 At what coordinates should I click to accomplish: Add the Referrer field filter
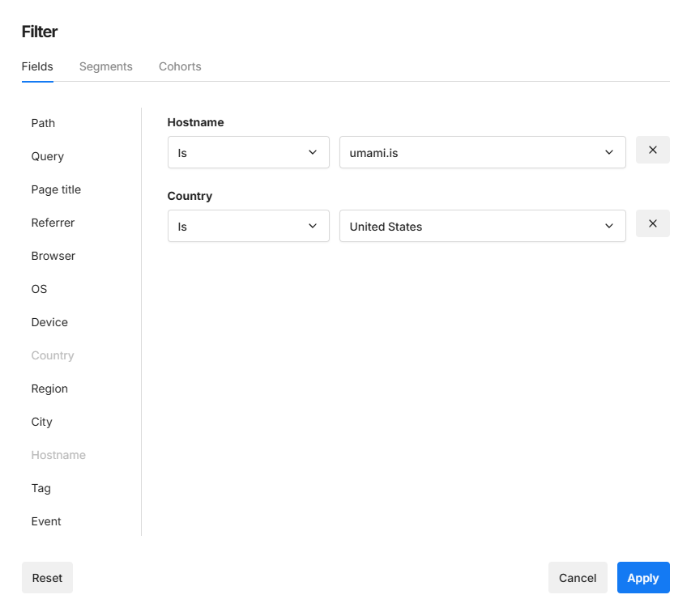(x=53, y=223)
